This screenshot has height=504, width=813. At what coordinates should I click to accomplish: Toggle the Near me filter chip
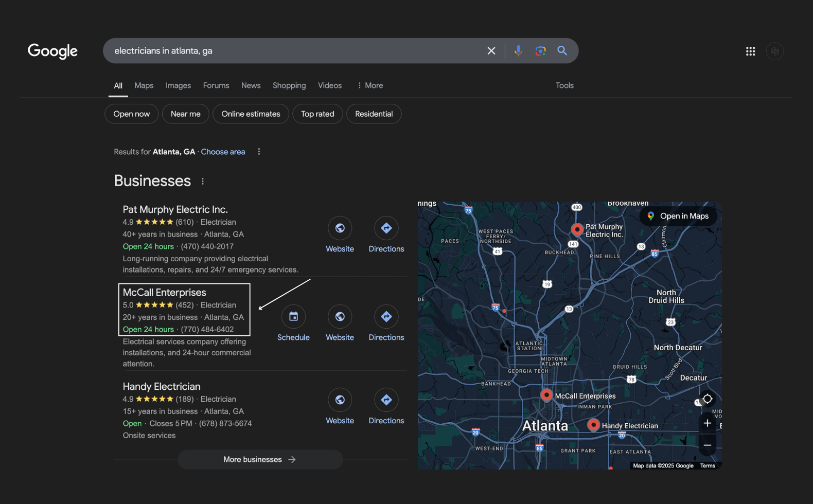[186, 114]
